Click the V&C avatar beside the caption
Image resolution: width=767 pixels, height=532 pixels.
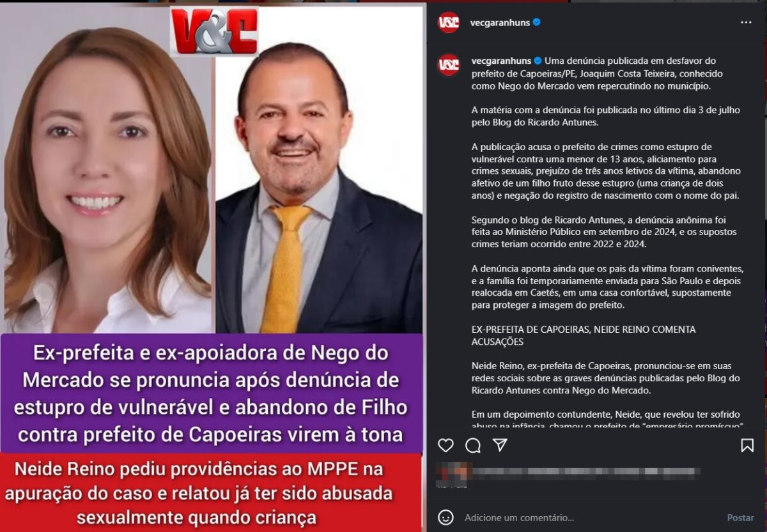point(449,65)
